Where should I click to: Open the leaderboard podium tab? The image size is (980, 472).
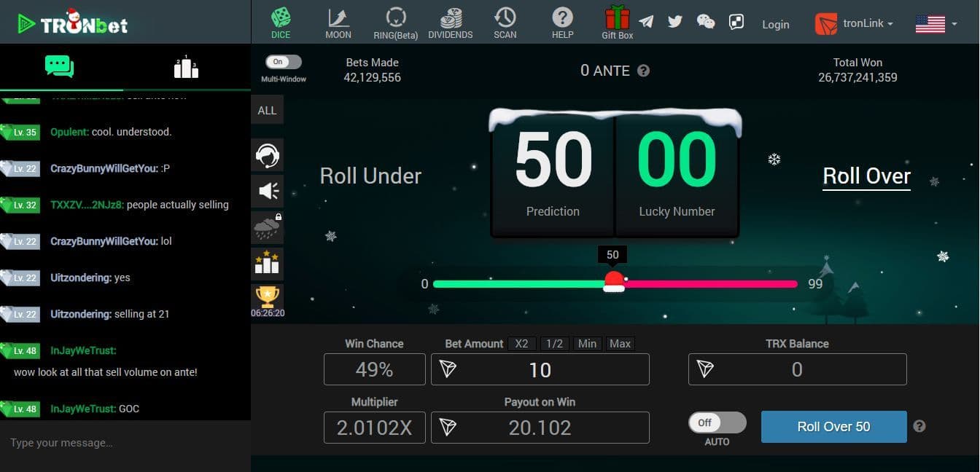pos(186,67)
